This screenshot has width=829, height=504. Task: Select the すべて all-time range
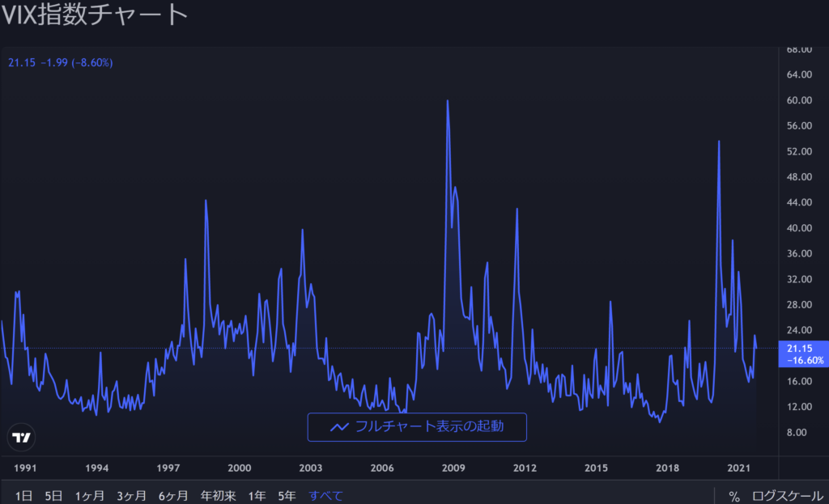[x=326, y=496]
